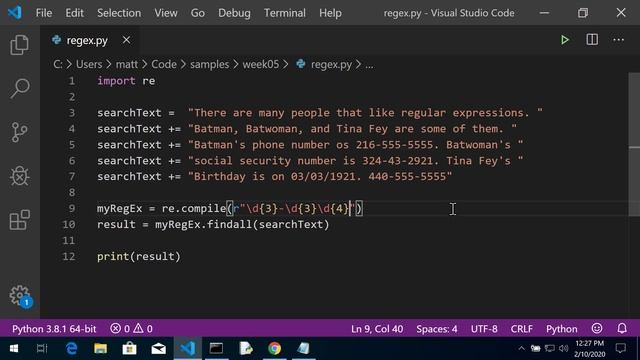640x360 pixels.
Task: Open the volume control in system tray
Action: (564, 348)
